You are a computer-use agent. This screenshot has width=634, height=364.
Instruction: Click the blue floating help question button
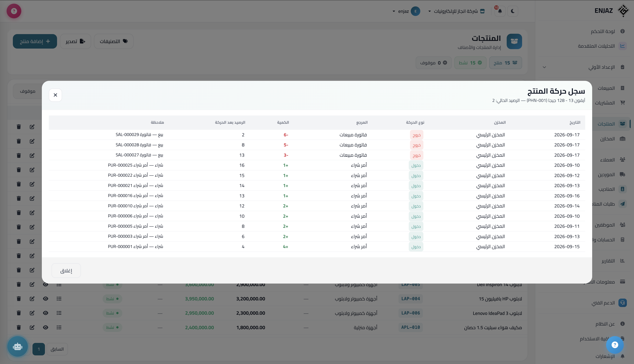[x=615, y=345]
